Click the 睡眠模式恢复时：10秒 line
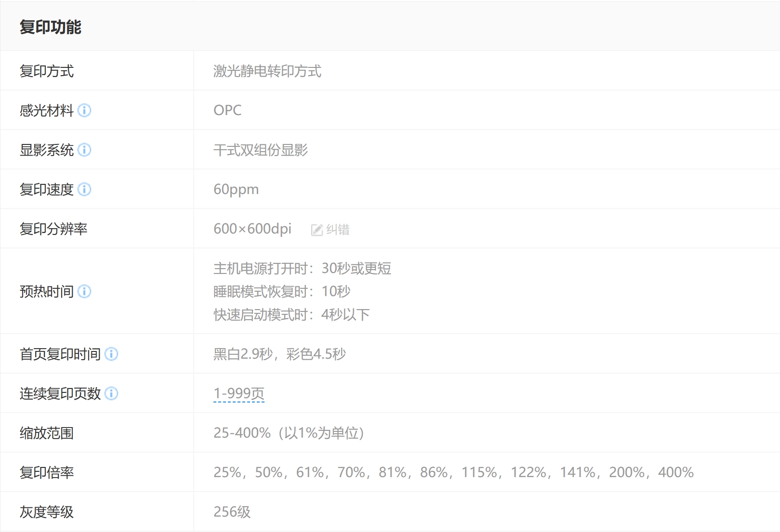 click(282, 292)
